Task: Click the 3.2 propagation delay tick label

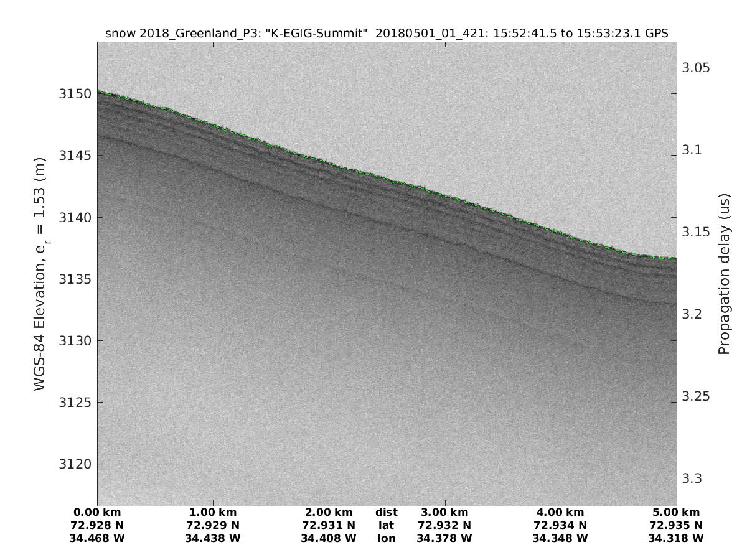Action: (692, 314)
